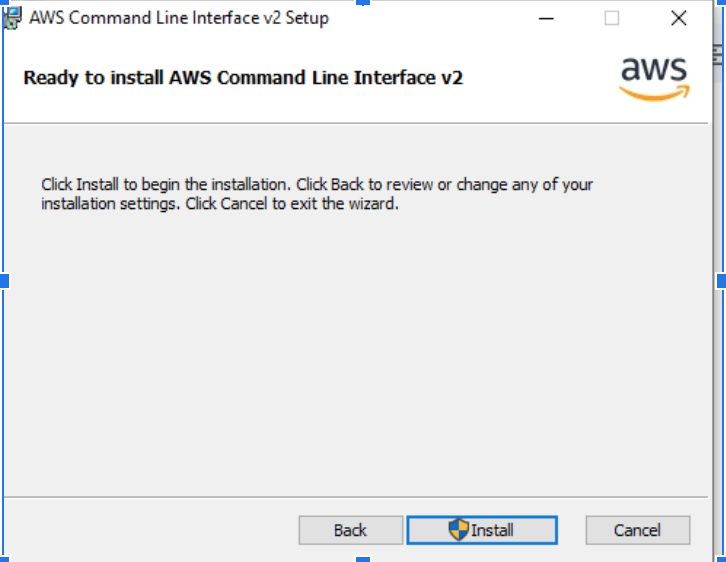Click the bottom-left corner selection handle
This screenshot has height=562, width=726.
coord(4,558)
